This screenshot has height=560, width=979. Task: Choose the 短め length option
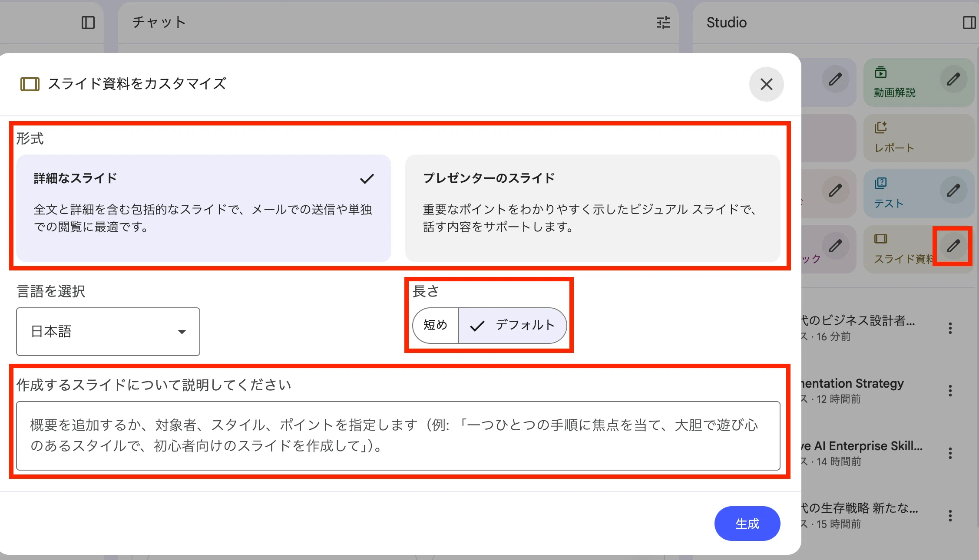pyautogui.click(x=435, y=325)
